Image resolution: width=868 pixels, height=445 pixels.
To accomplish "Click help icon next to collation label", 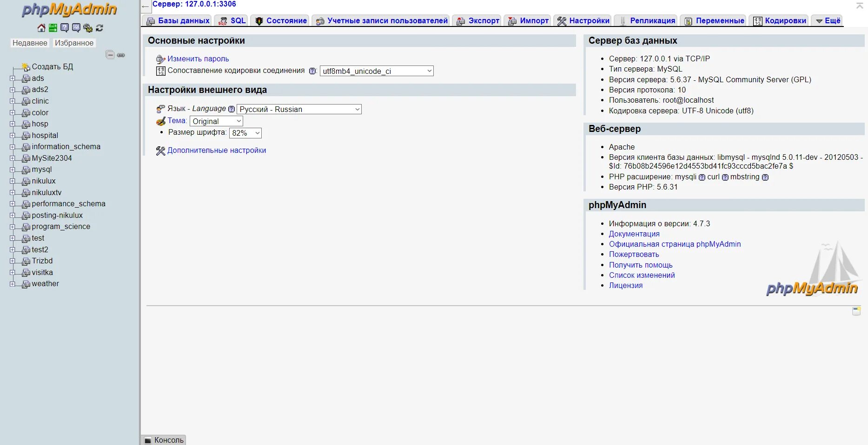I will tap(312, 71).
